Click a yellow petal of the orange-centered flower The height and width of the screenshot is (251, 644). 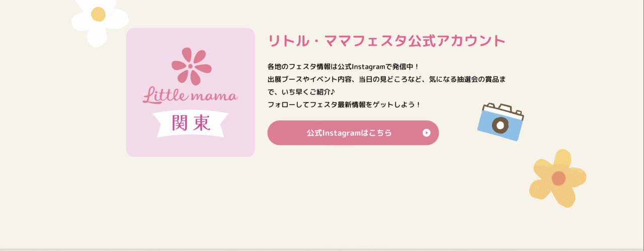click(561, 159)
